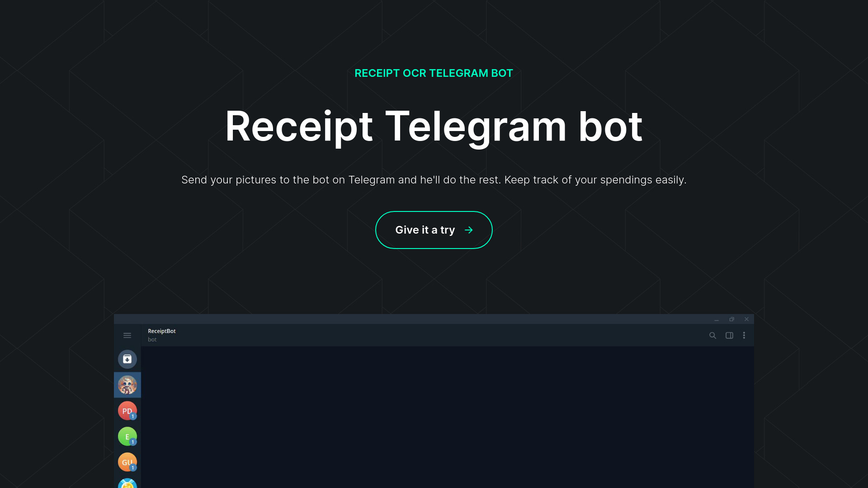Screen dimensions: 868x488
Task: Select the animated contact at bottom of sidebar
Action: [127, 483]
